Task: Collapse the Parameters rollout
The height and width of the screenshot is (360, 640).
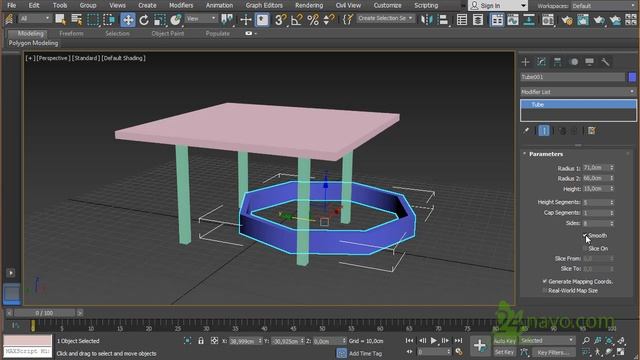Action: [546, 154]
